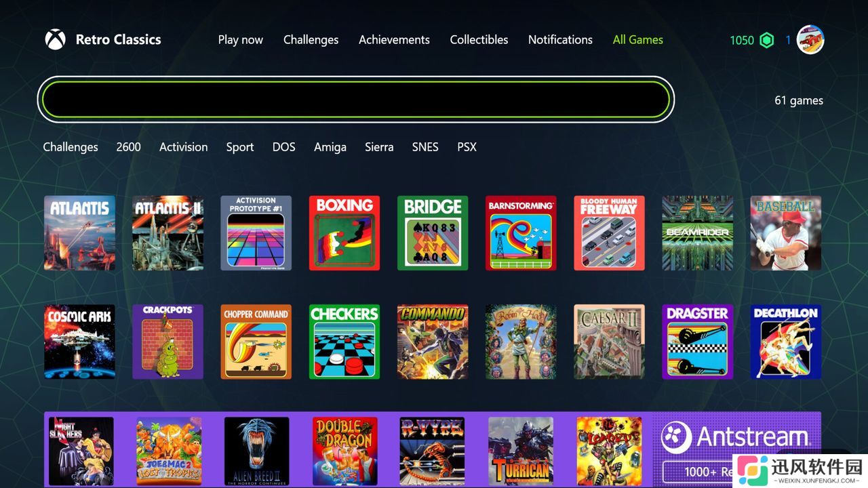868x488 pixels.
Task: Choose the Checkers game cover
Action: tap(344, 342)
